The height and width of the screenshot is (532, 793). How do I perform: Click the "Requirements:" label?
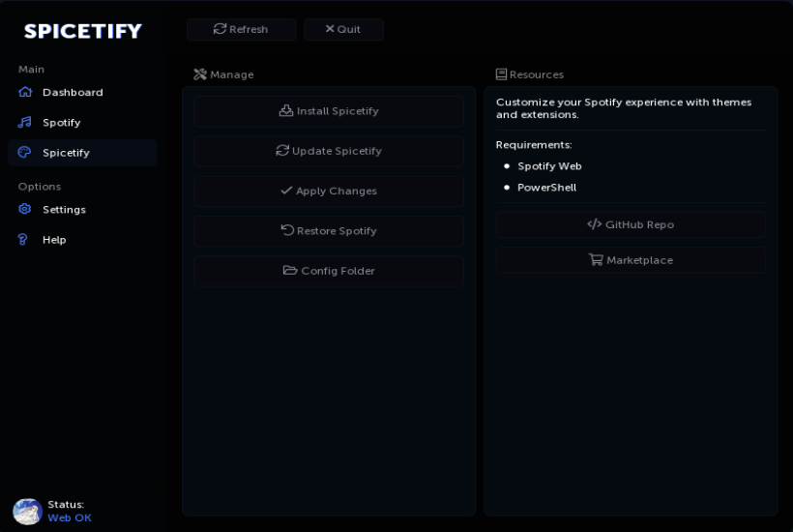coord(534,145)
